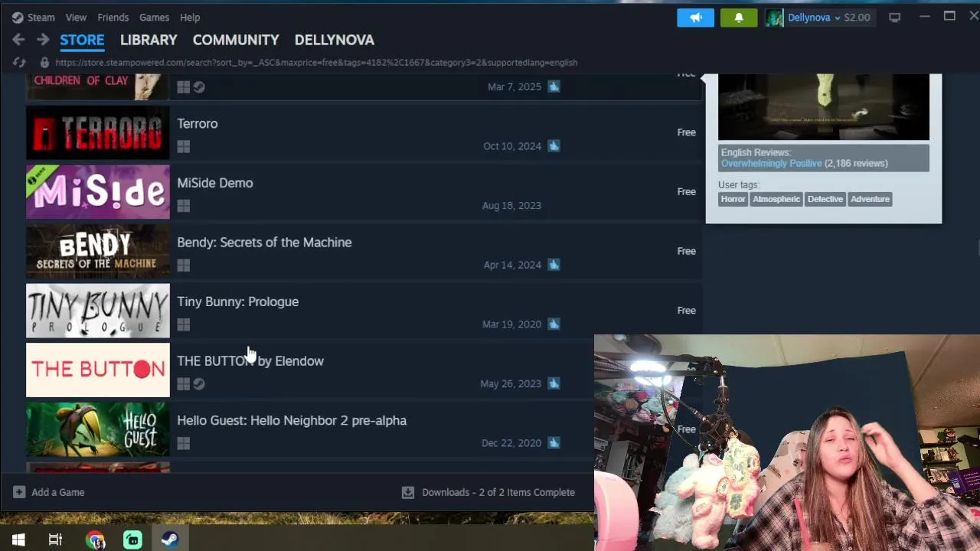Click the thumbs-up review icon on THE BUTTON row
Viewport: 980px width, 551px height.
point(554,383)
